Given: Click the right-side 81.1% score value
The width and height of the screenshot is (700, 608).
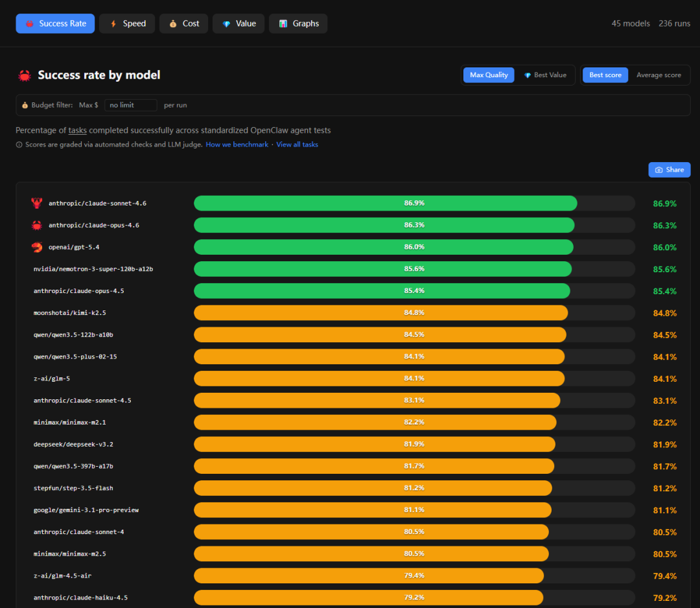Looking at the screenshot, I should click(665, 510).
